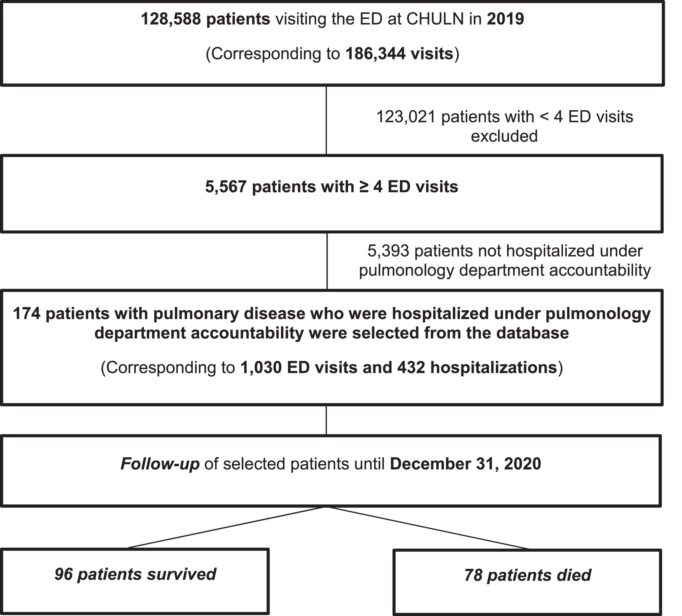Click '78 patients died' box
The height and width of the screenshot is (616, 682).
(x=527, y=575)
